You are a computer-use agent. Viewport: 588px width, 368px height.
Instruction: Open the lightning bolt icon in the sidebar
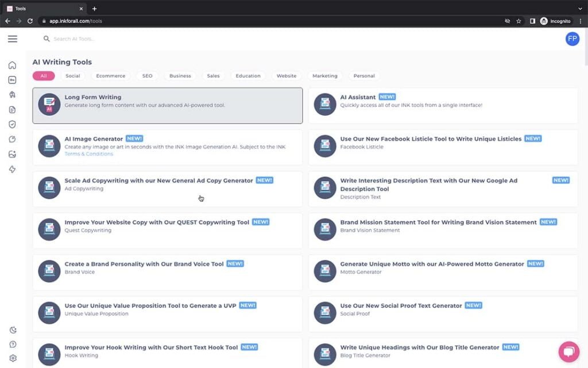coord(13,170)
